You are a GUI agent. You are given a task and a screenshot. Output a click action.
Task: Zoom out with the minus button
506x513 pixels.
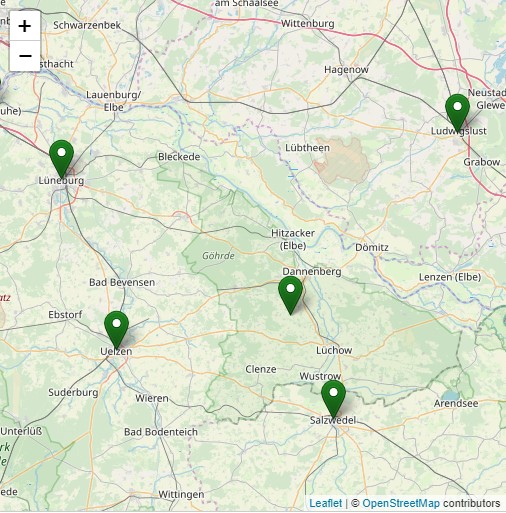[x=25, y=56]
